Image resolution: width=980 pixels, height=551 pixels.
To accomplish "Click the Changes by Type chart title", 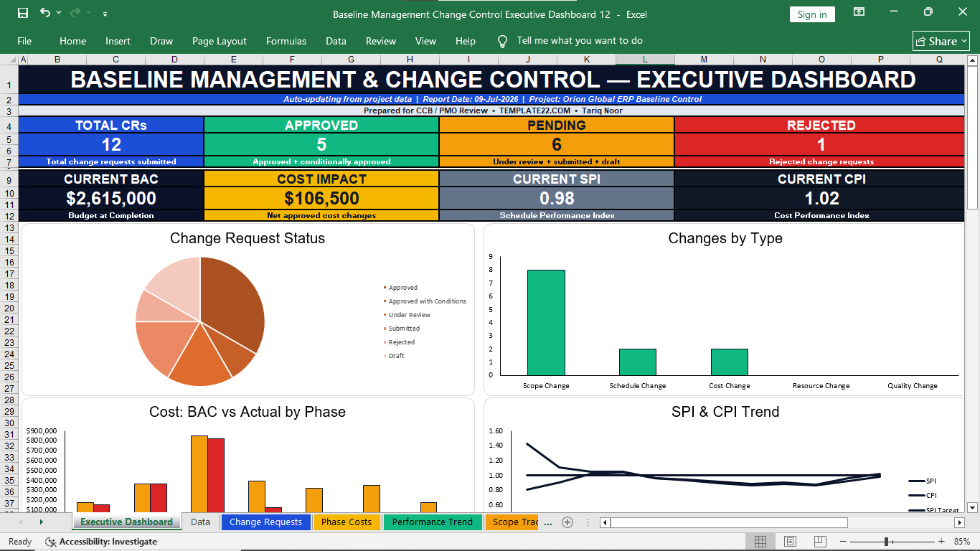I will (x=725, y=238).
